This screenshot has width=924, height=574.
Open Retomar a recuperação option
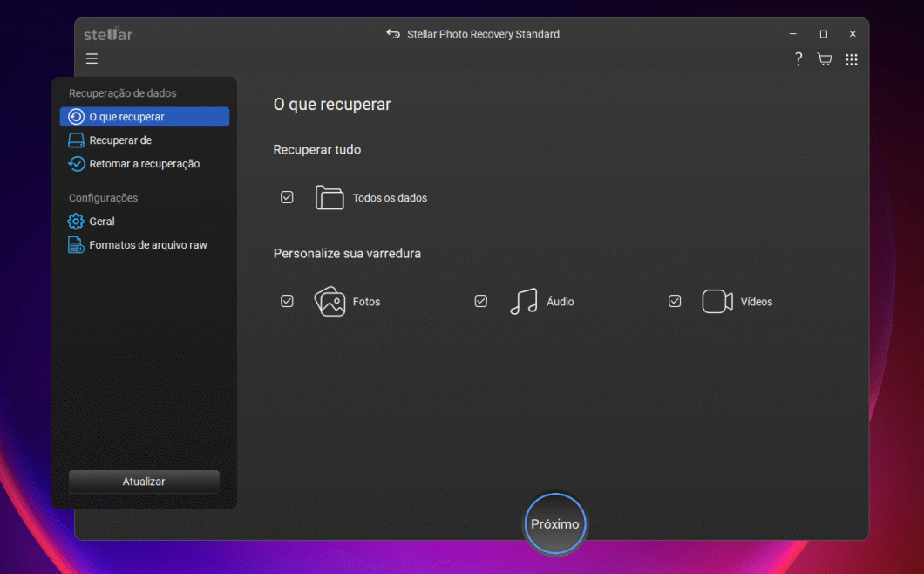click(144, 164)
